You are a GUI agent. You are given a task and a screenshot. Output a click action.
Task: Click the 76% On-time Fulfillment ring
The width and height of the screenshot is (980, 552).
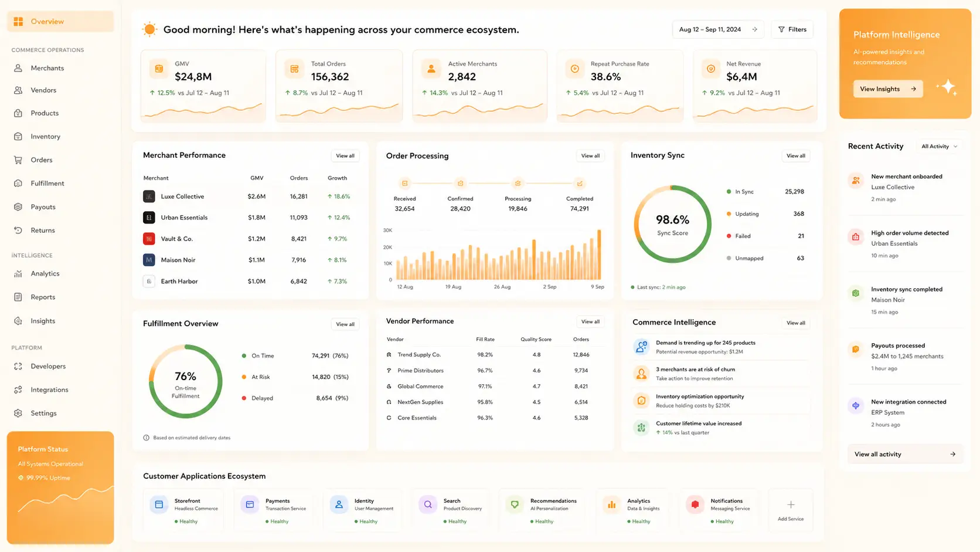(185, 381)
